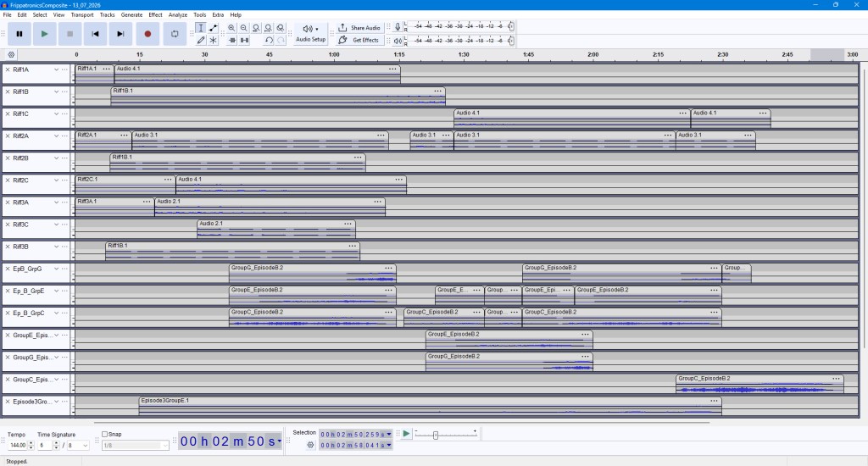Expand the Riff1B track dropdown chevron
Screen dimensions: 868x466
pos(57,92)
